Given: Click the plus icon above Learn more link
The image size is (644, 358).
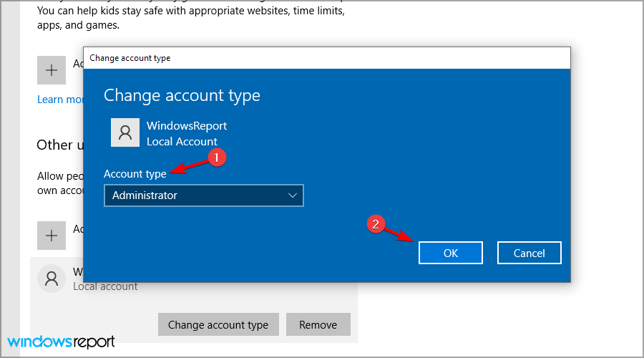Looking at the screenshot, I should point(51,70).
